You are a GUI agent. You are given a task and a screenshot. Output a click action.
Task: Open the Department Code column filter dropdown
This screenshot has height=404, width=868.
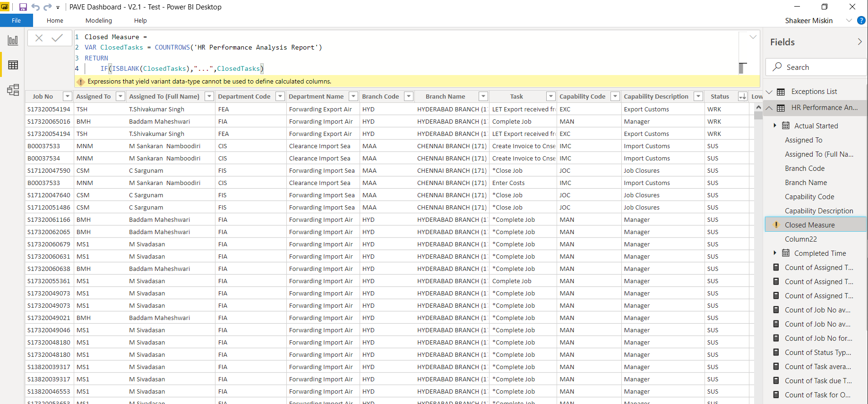coord(280,96)
